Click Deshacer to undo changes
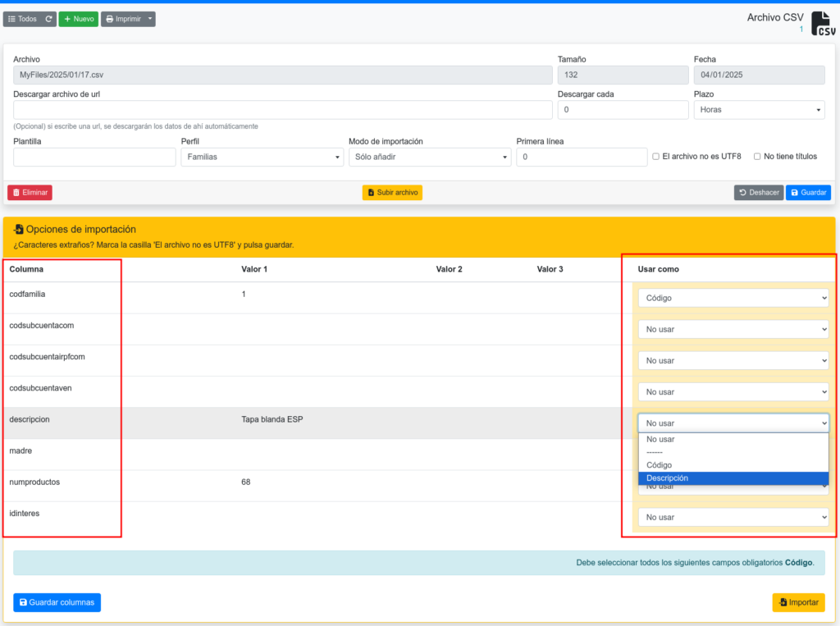 pos(758,192)
